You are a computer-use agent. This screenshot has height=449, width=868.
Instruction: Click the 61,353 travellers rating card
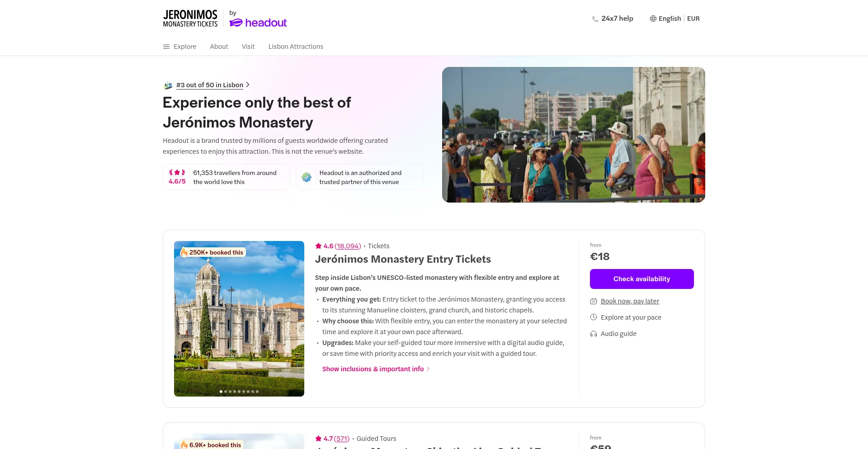[x=226, y=177]
